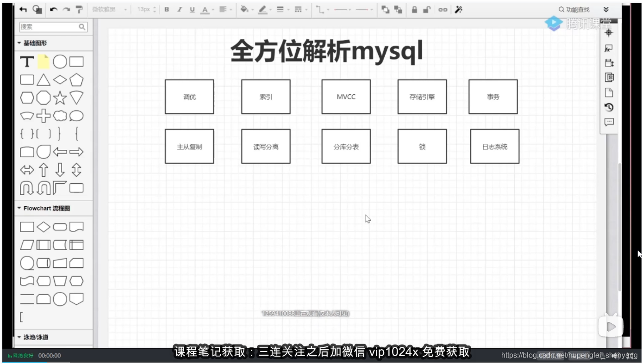This screenshot has width=642, height=364.
Task: Click the fill color bucket icon
Action: tap(244, 9)
